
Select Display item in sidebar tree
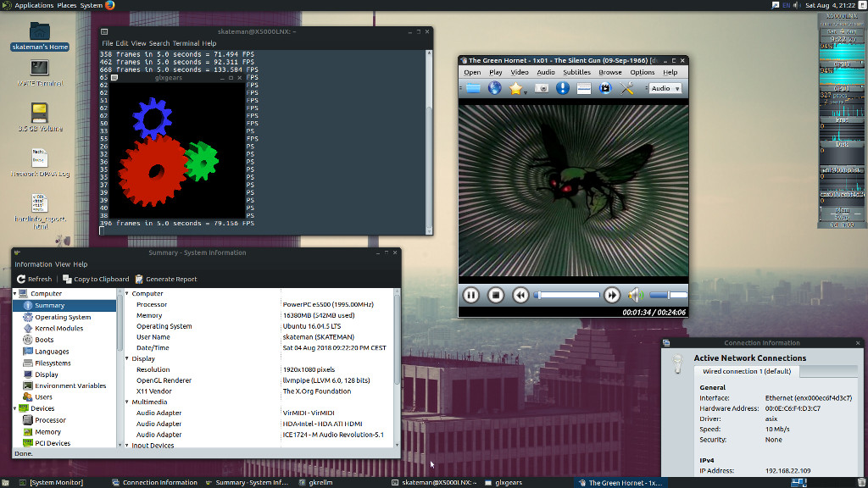coord(47,374)
